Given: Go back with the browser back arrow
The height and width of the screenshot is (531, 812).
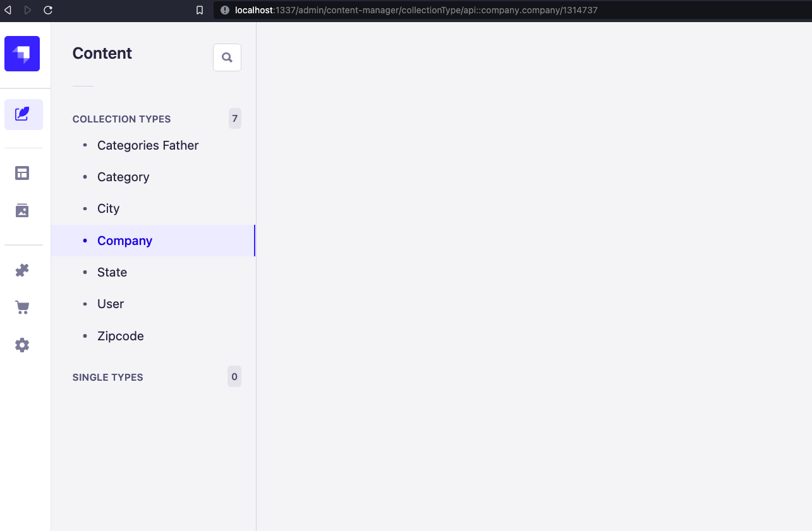Looking at the screenshot, I should 8,10.
